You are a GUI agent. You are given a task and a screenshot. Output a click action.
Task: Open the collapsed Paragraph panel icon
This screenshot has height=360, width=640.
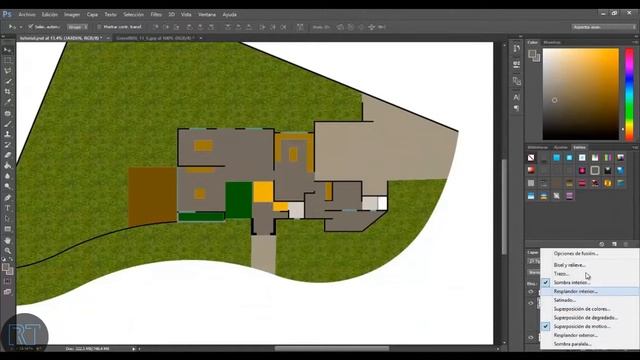point(516,108)
